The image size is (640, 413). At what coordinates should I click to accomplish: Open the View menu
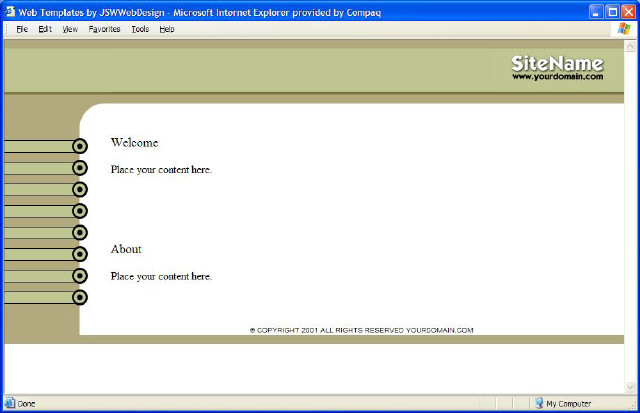click(70, 29)
